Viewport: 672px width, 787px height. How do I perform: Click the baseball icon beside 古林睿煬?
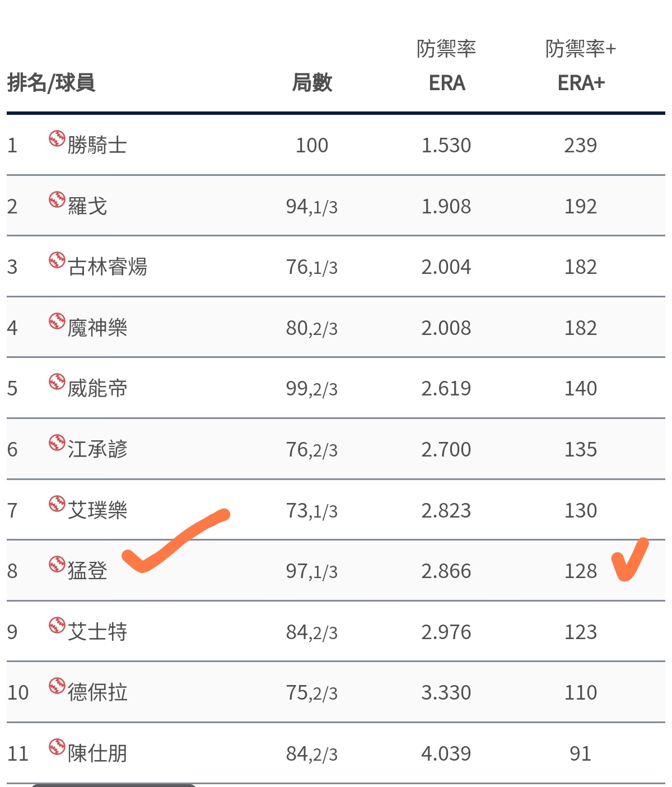pos(57,260)
